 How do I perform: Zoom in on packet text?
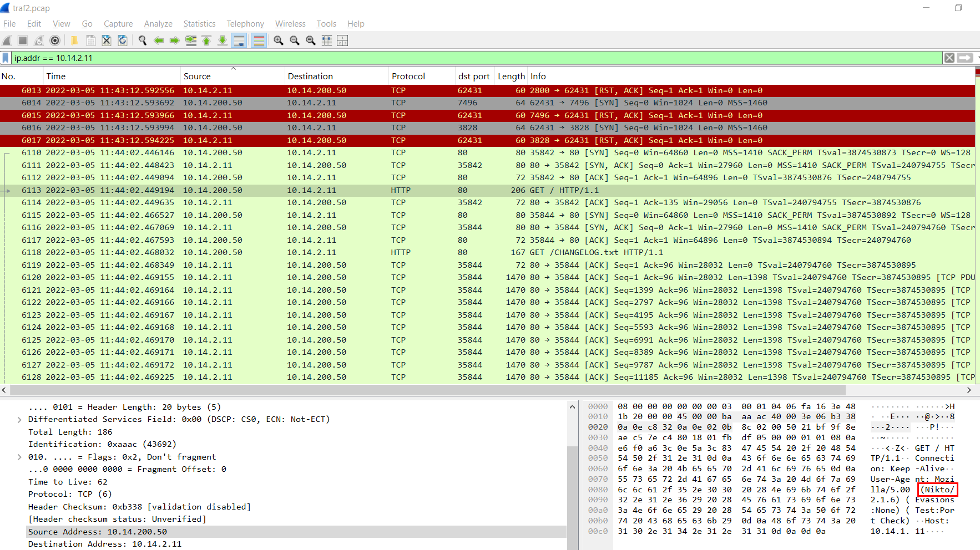click(x=279, y=40)
